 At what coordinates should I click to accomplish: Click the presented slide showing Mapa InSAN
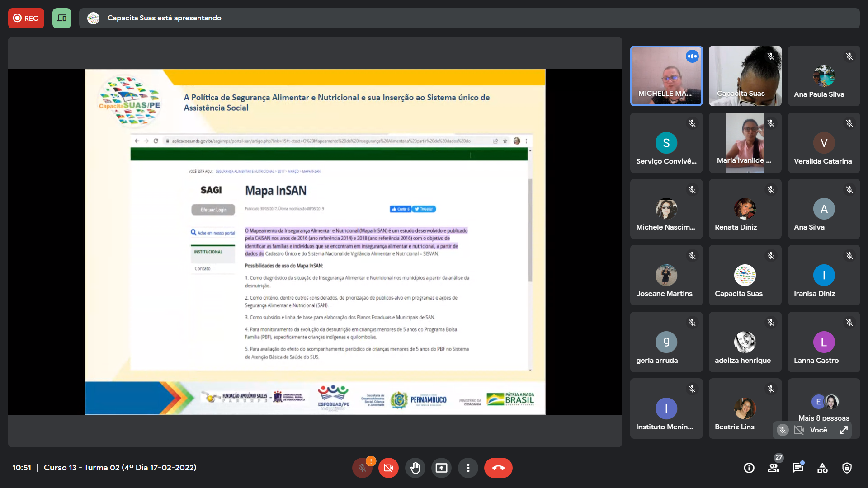point(315,242)
